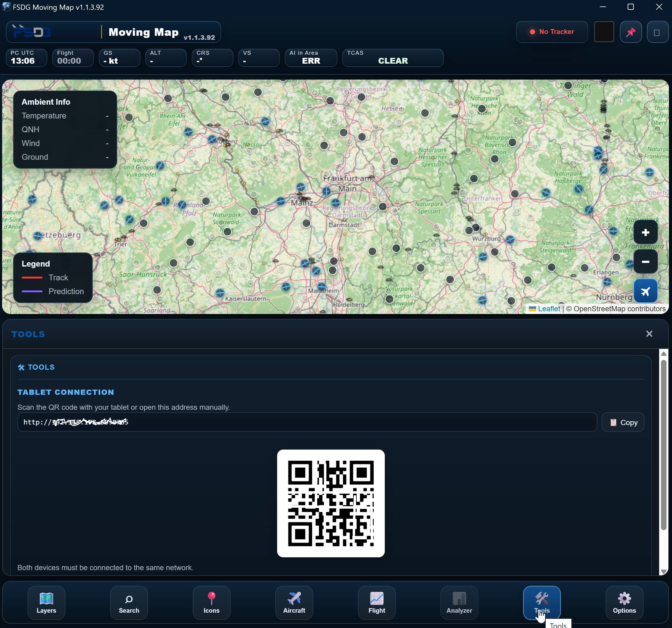Click the pin window button
The height and width of the screenshot is (628, 672).
click(x=631, y=32)
